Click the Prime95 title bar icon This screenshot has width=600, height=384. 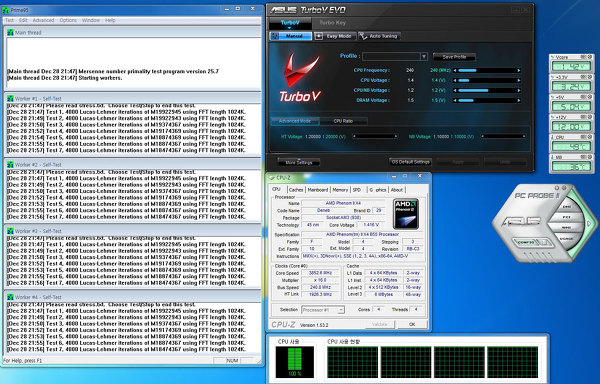click(5, 10)
